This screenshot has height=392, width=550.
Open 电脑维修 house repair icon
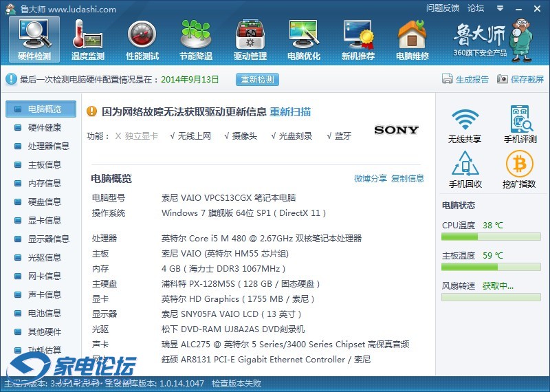point(412,39)
